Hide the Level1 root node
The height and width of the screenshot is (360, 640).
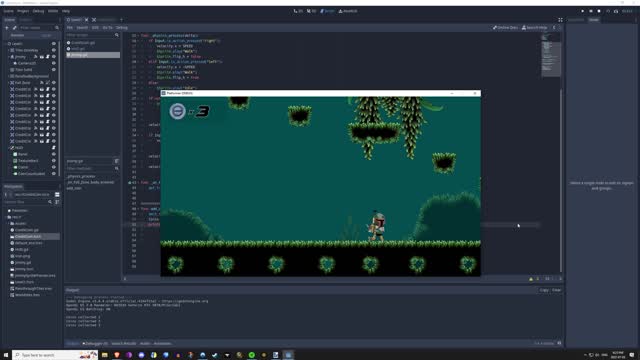coord(53,44)
